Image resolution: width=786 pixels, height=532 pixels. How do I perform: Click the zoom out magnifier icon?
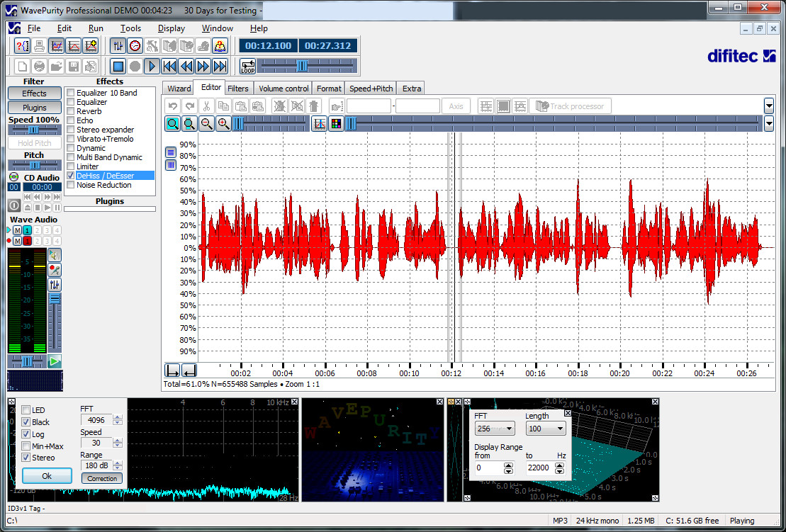(206, 124)
